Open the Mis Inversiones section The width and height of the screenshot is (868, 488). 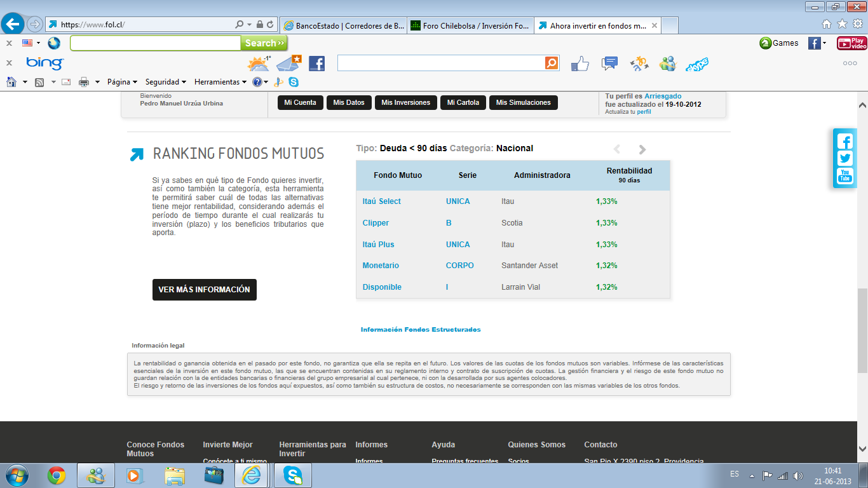tap(406, 102)
